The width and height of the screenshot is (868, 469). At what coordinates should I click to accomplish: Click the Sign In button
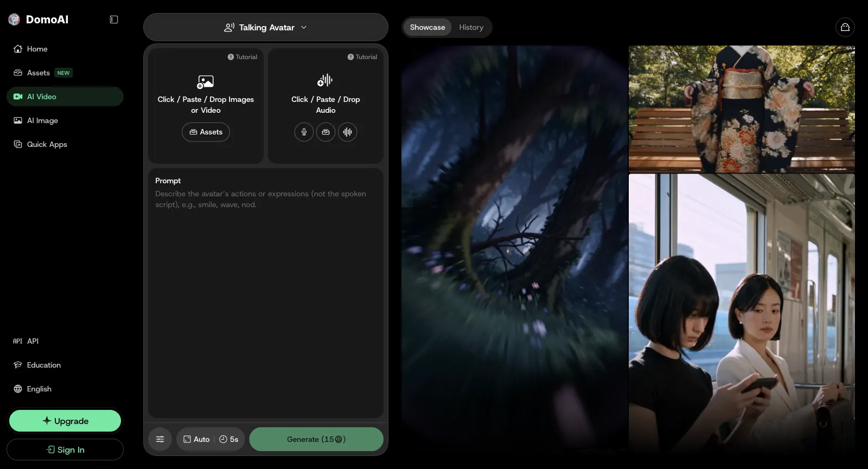65,449
